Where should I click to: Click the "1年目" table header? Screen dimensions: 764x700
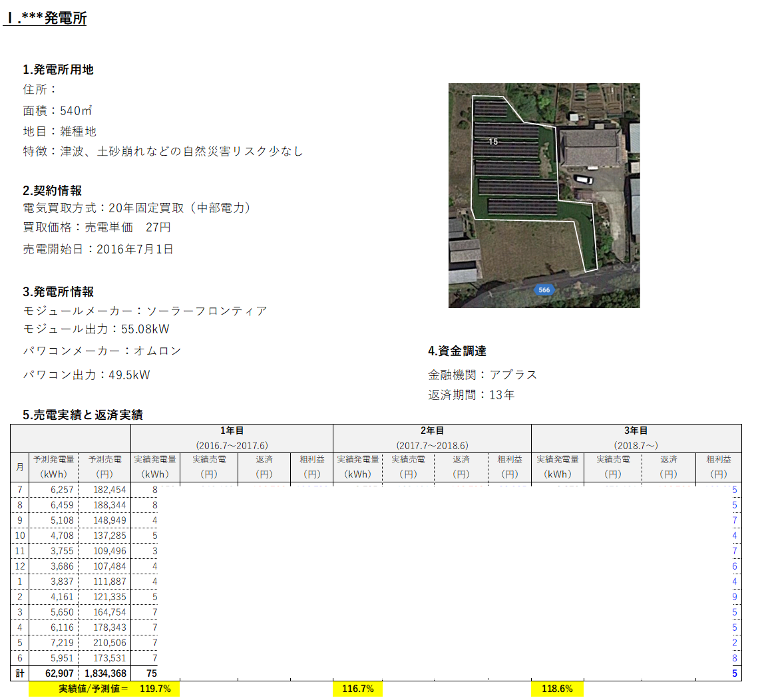tap(232, 431)
